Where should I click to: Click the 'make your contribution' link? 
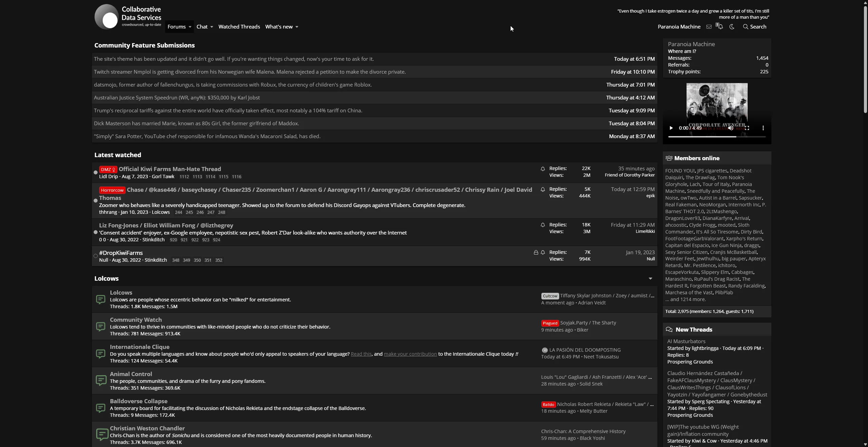click(410, 354)
